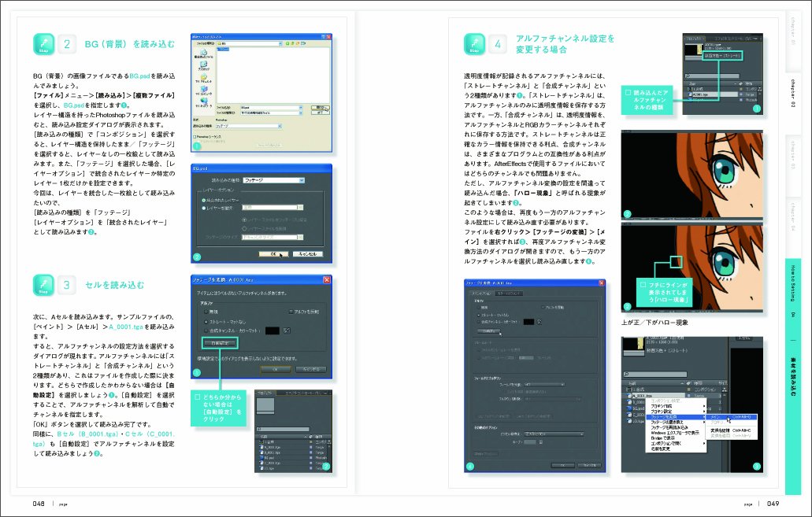Image resolution: width=812 pixels, height=517 pixels.
Task: Tick アルファを反転 in the small alpha dialog
Action: pyautogui.click(x=291, y=312)
